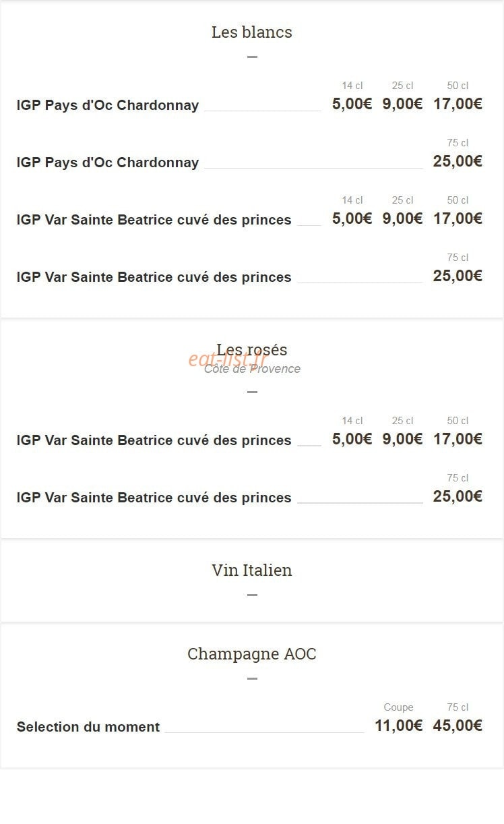
Task: Click the Champagne AOC section heading
Action: click(252, 653)
